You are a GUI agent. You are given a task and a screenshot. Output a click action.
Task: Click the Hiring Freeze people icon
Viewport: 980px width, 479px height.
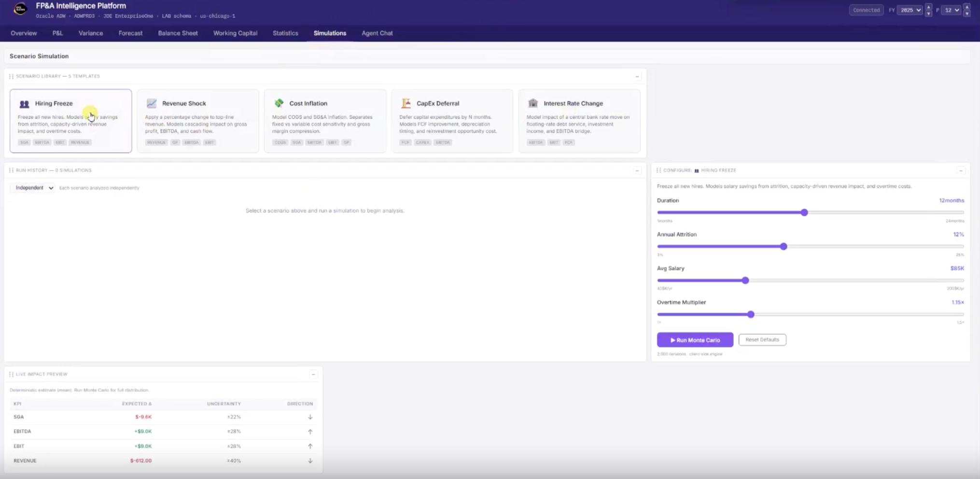(24, 104)
